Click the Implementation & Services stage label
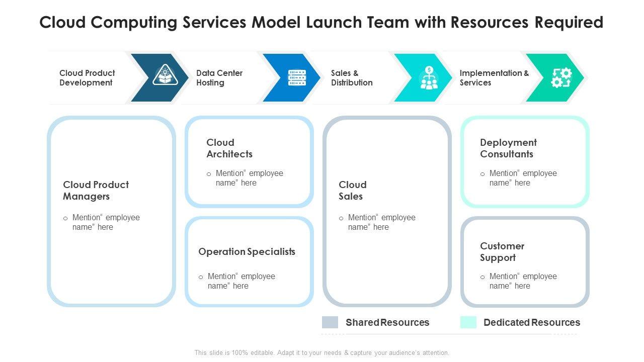The height and width of the screenshot is (362, 644). (494, 78)
